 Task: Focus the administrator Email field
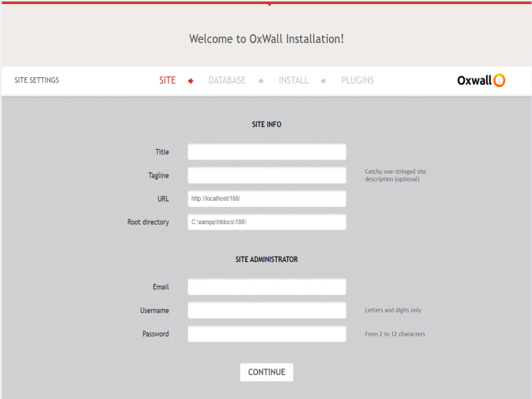pos(267,287)
